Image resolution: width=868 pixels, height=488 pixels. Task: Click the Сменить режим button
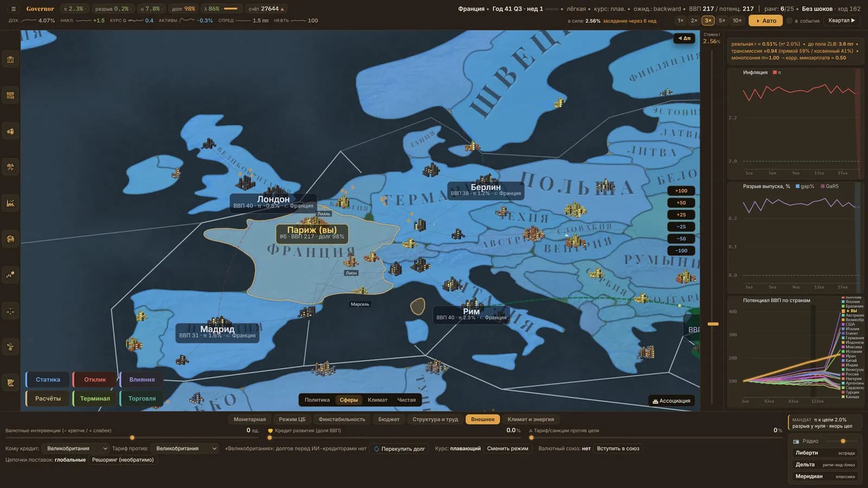coord(507,448)
